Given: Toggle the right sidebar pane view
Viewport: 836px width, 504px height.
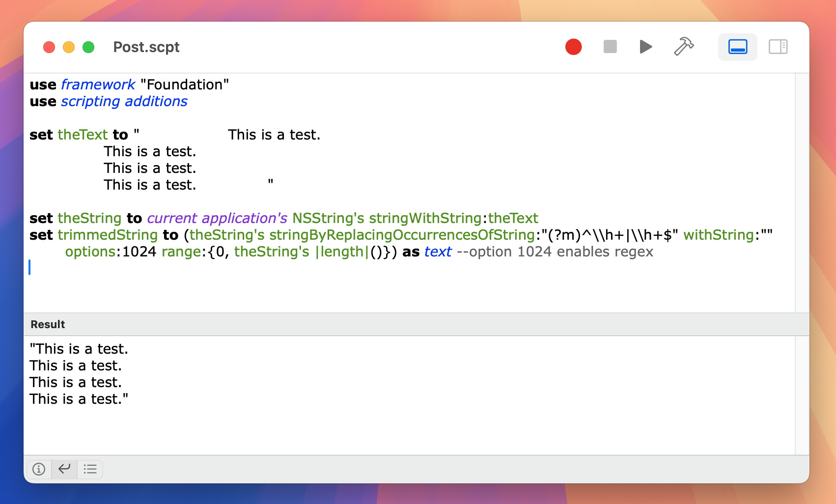Looking at the screenshot, I should click(x=778, y=47).
